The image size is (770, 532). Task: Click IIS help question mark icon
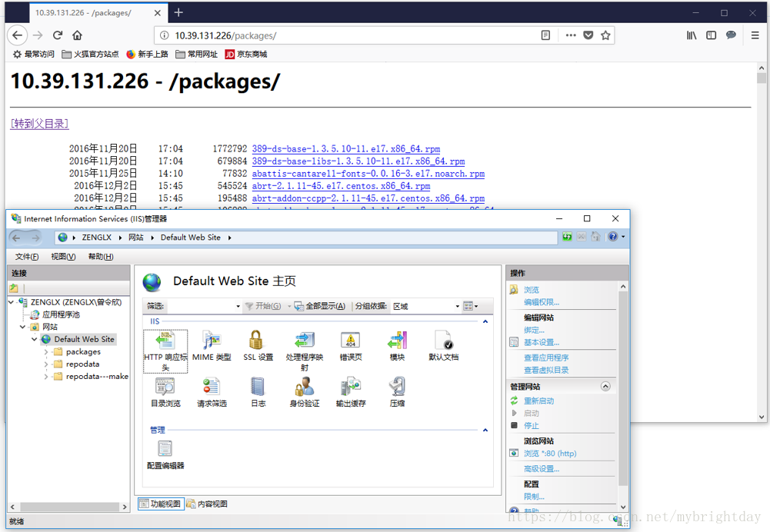(613, 237)
